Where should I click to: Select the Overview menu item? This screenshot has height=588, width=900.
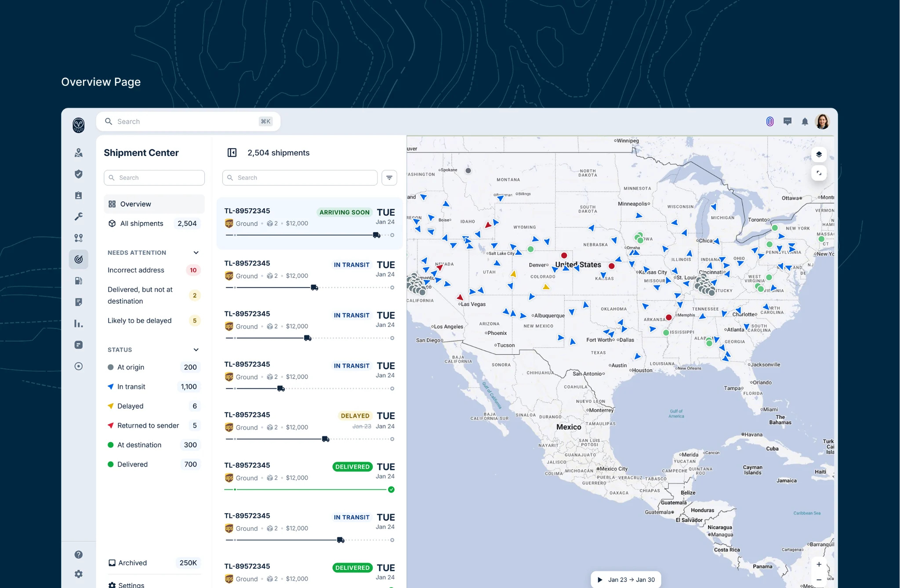(154, 204)
